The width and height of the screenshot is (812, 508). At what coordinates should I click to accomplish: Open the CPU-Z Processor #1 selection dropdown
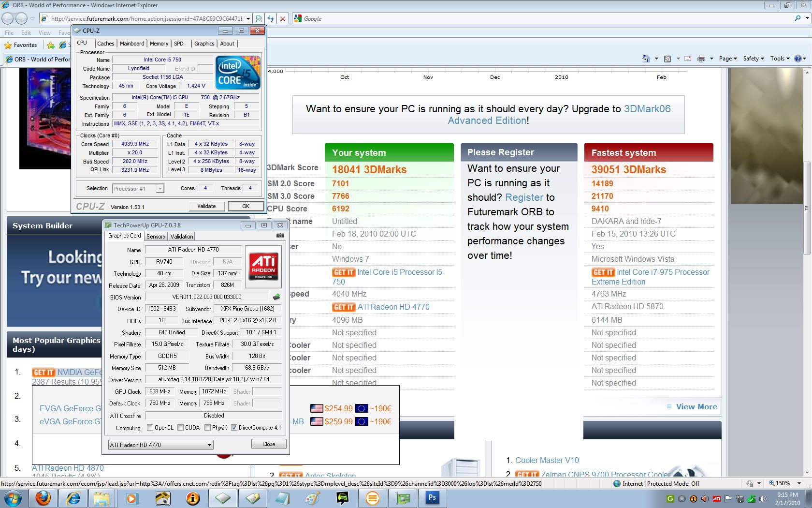coord(139,189)
